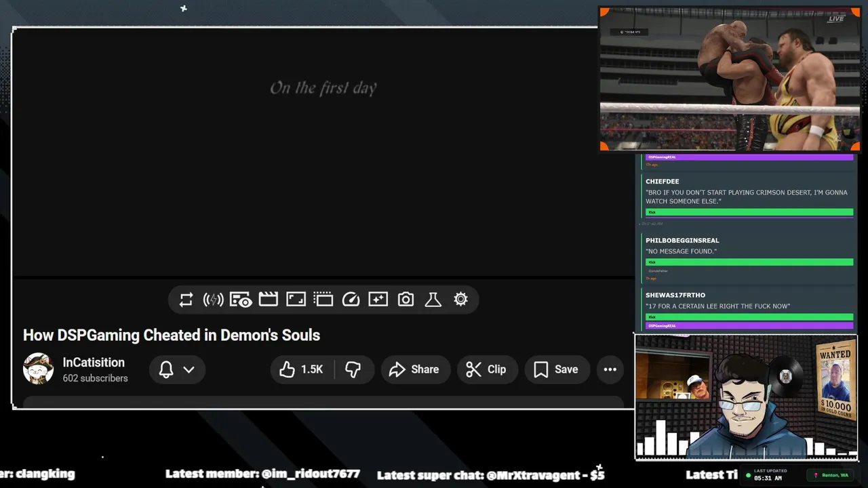Click the notification bell icon

coord(166,369)
